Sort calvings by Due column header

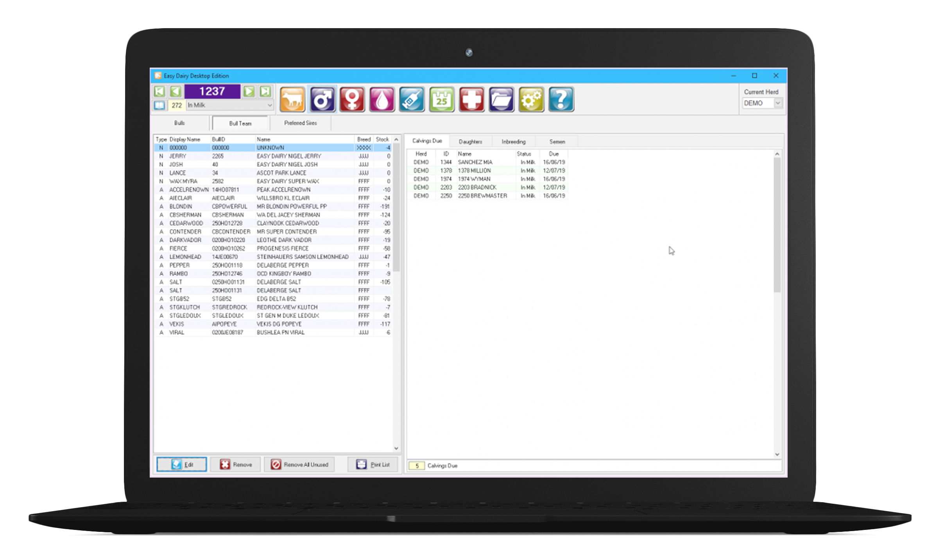pyautogui.click(x=553, y=154)
